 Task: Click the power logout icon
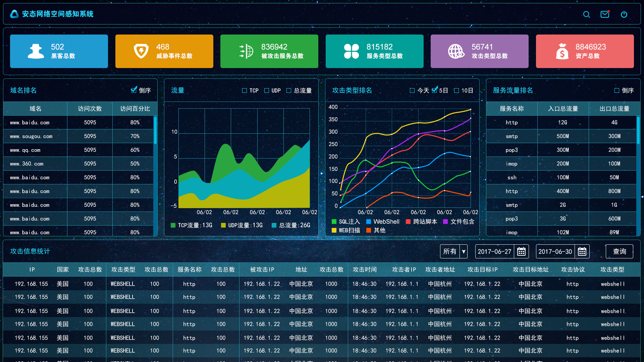point(624,14)
